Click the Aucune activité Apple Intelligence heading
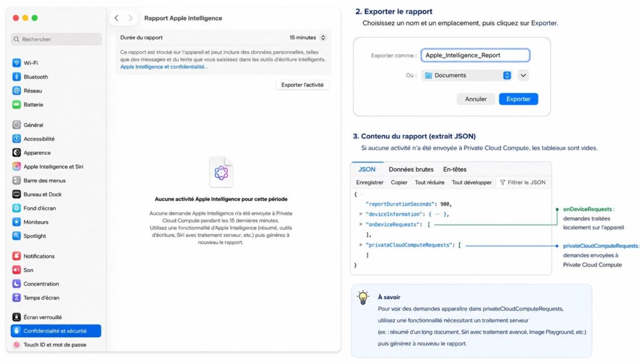The width and height of the screenshot is (640, 364). 221,199
